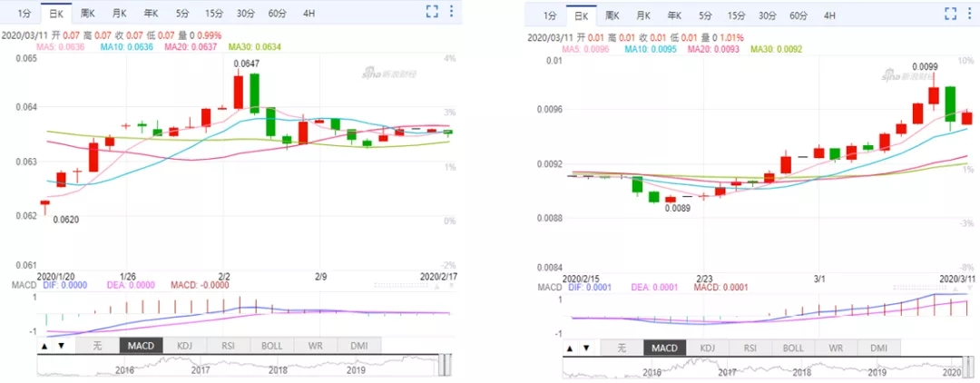
Task: Switch left chart to 周K tab
Action: click(88, 14)
